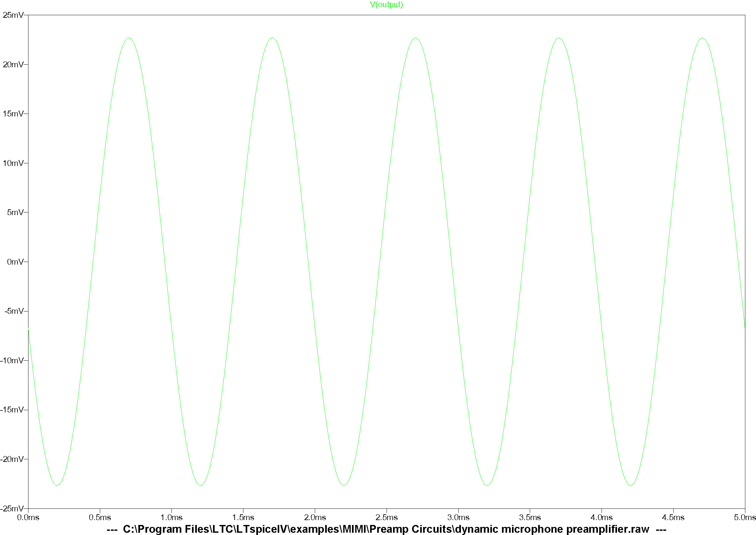Click the -25mV vertical axis label
The image size is (756, 535).
(12, 508)
